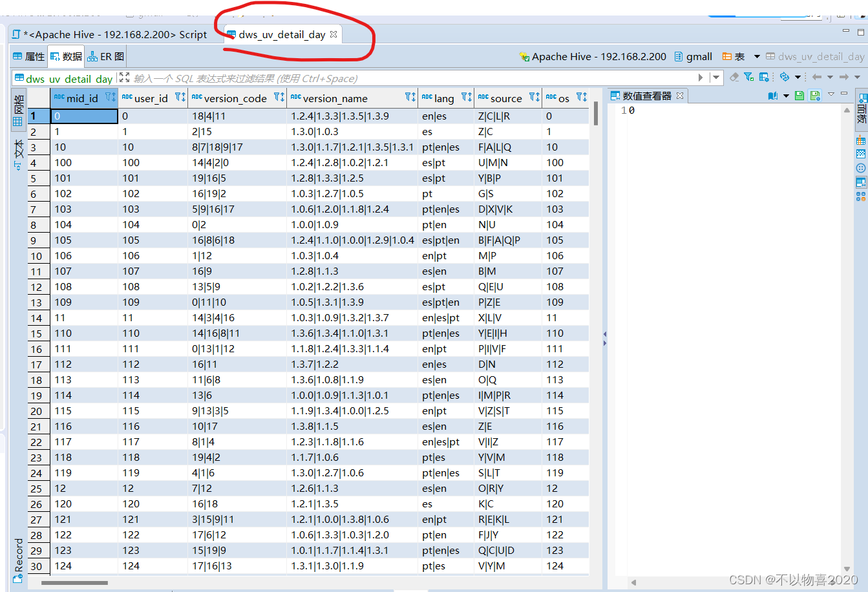The width and height of the screenshot is (868, 592).
Task: Sort by os column filter icon
Action: 581,97
